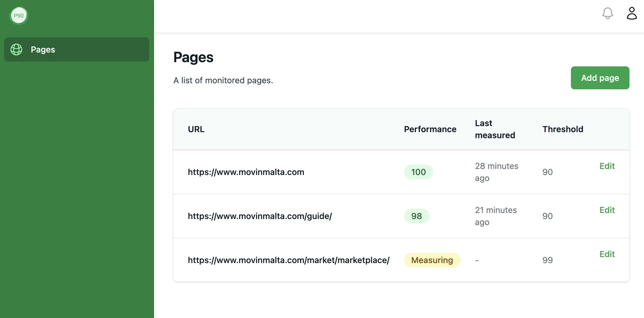Click the 98 performance badge
The image size is (644, 318).
point(417,216)
